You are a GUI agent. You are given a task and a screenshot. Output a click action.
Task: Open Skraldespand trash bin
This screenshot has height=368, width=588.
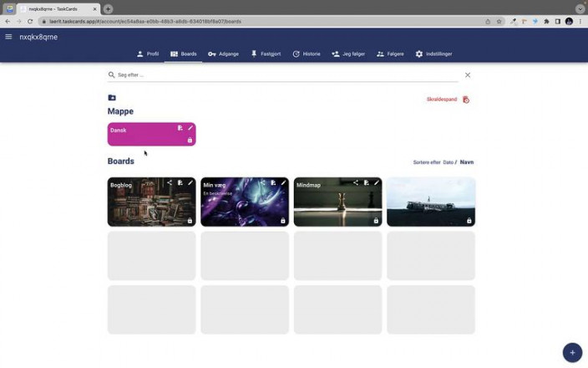[x=465, y=100]
